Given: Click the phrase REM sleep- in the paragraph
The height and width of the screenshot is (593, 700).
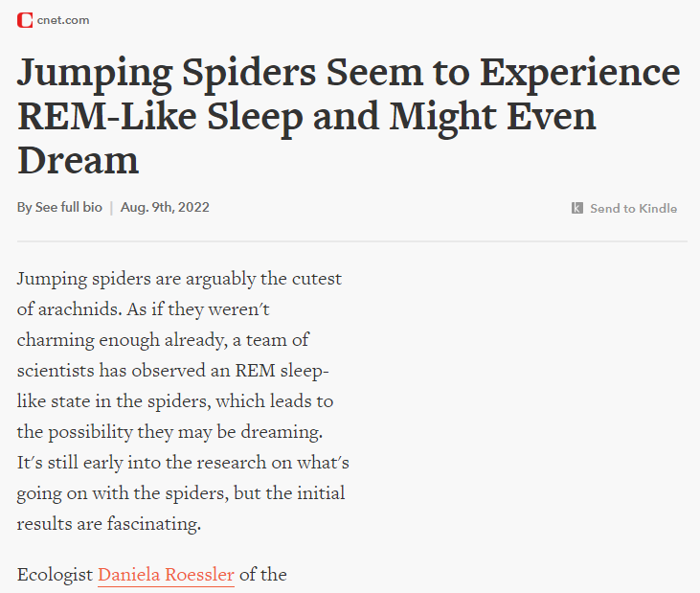Looking at the screenshot, I should click(x=282, y=371).
